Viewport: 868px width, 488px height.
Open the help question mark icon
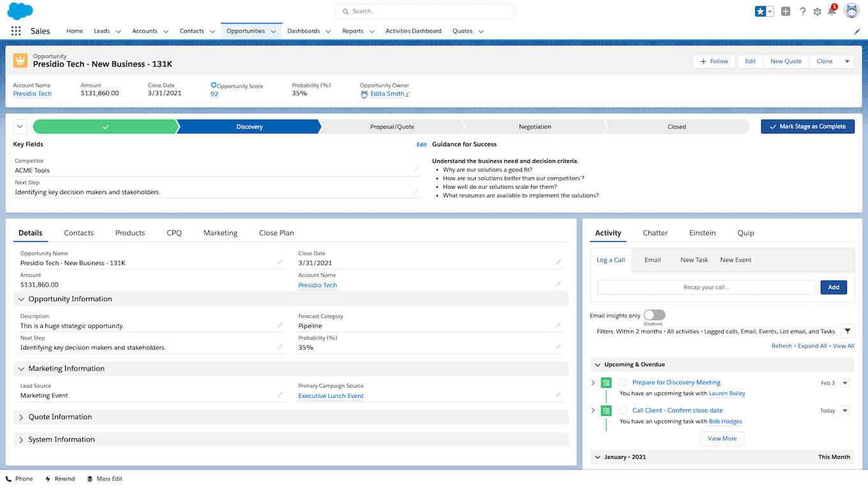click(803, 11)
